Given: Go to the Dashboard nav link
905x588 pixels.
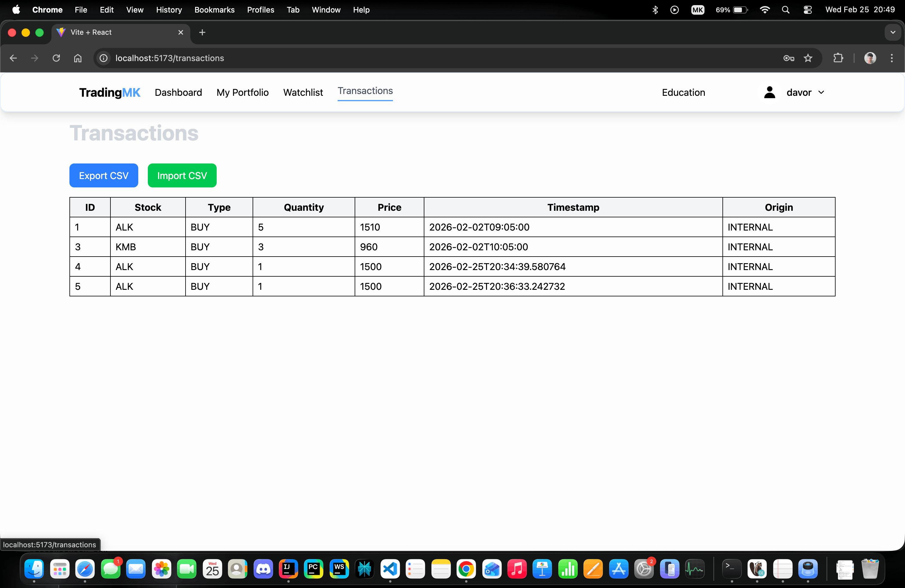Looking at the screenshot, I should click(178, 93).
